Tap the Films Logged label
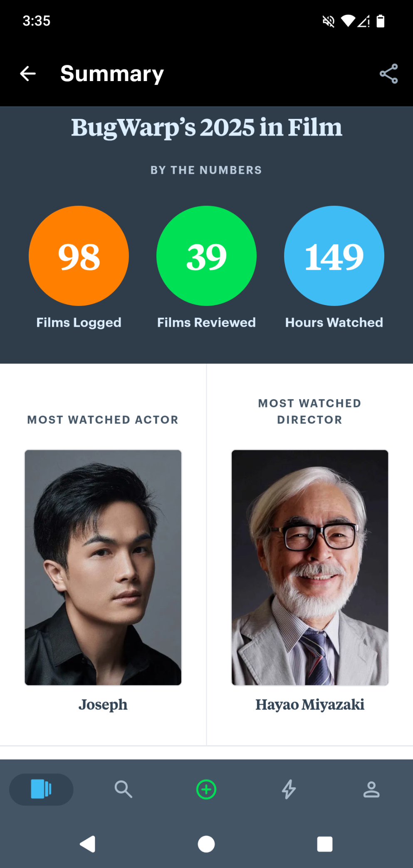Image resolution: width=413 pixels, height=868 pixels. click(x=79, y=323)
